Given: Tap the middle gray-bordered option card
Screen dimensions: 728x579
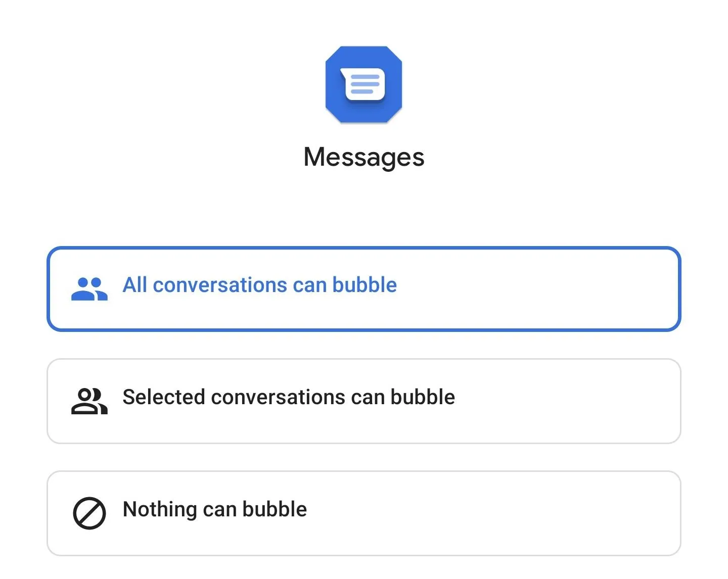Looking at the screenshot, I should (x=364, y=401).
